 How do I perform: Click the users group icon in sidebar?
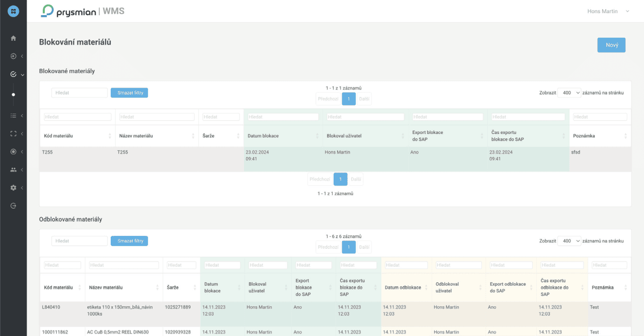(14, 170)
